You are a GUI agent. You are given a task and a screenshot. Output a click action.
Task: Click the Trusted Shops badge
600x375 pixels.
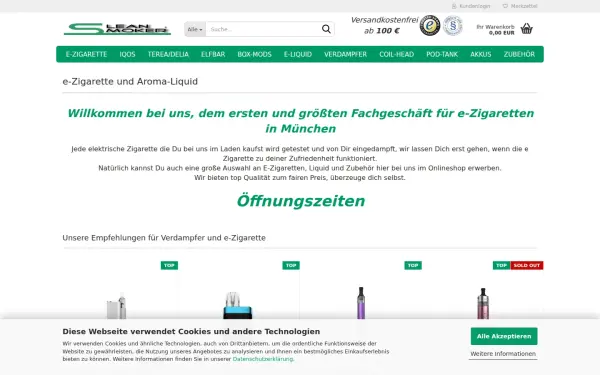[x=430, y=26]
